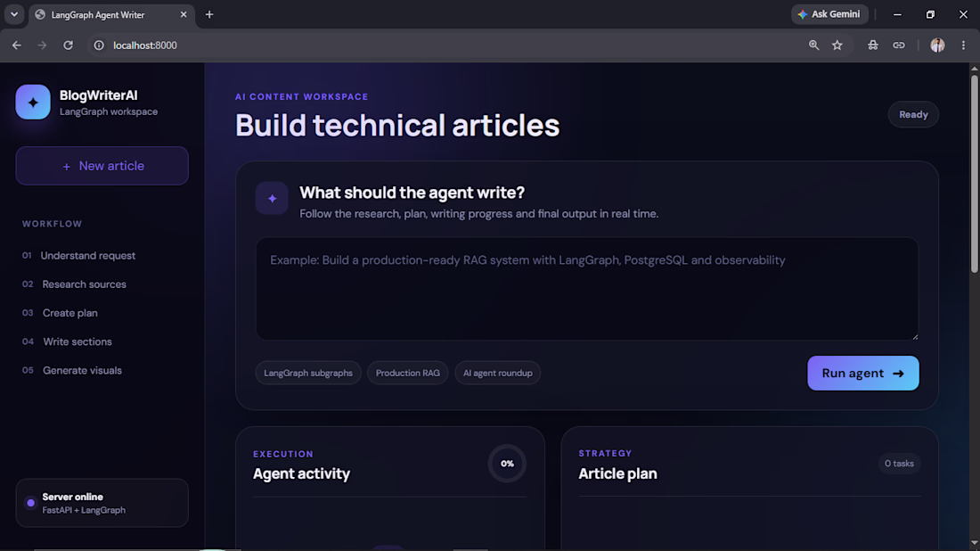Click the page vertical scrollbar thumb
The height and width of the screenshot is (551, 980).
[x=975, y=174]
